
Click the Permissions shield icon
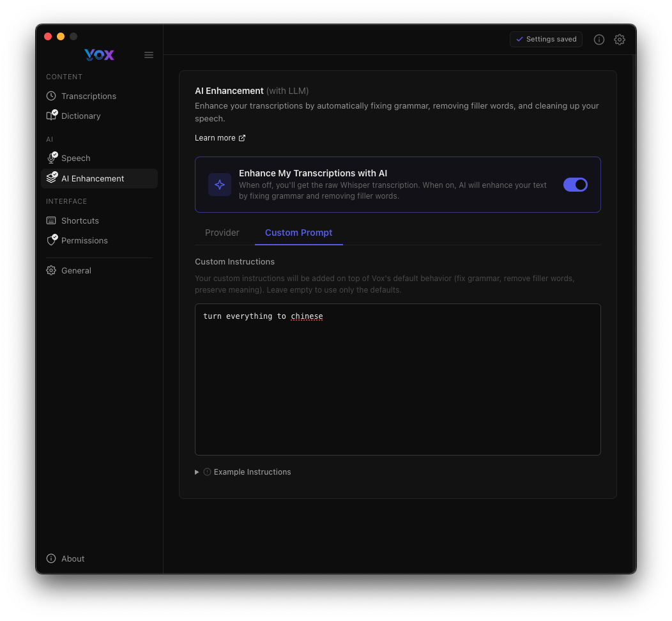coord(51,240)
